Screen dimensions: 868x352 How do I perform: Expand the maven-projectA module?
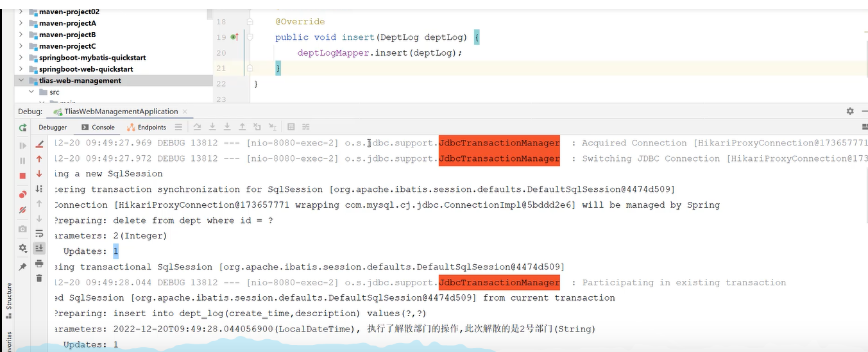21,23
